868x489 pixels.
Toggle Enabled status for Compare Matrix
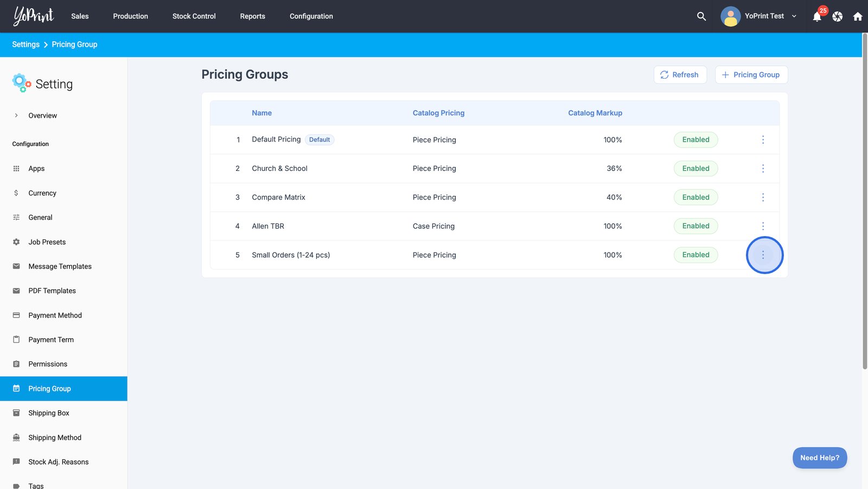[x=695, y=198]
